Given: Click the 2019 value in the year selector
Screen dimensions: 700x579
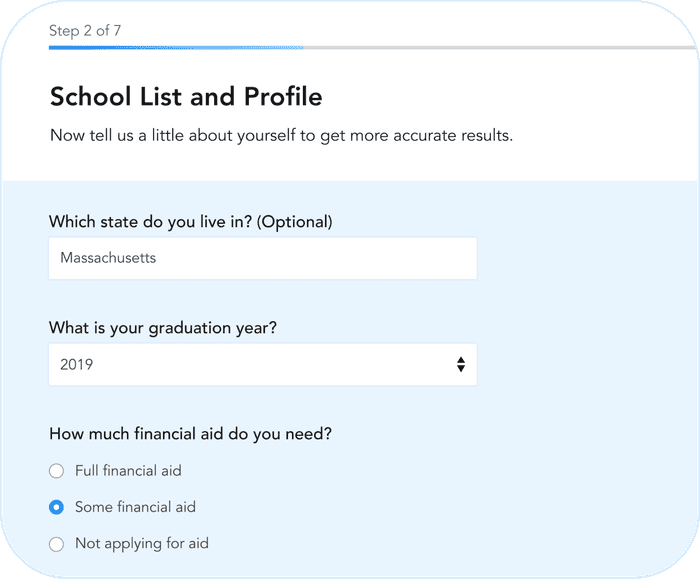Looking at the screenshot, I should [77, 365].
